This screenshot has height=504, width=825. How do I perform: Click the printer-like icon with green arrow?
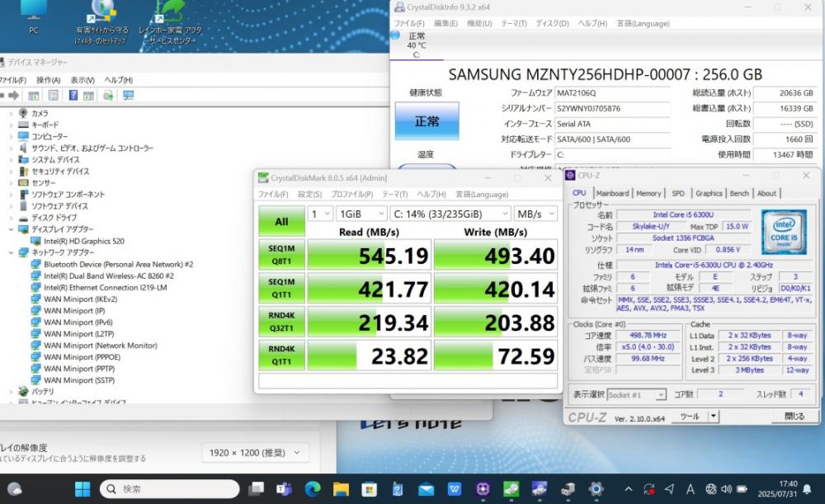[x=108, y=95]
